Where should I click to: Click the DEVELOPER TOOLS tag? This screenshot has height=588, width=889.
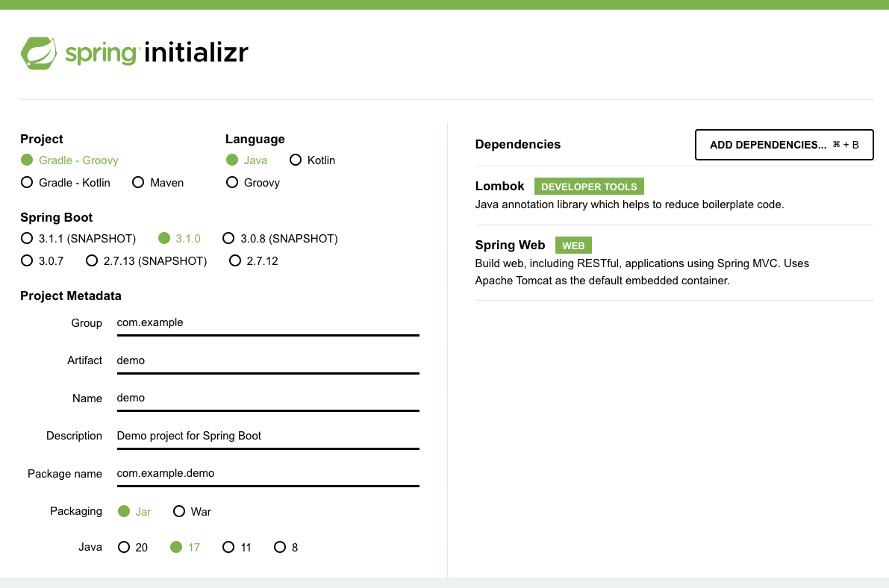pos(589,187)
